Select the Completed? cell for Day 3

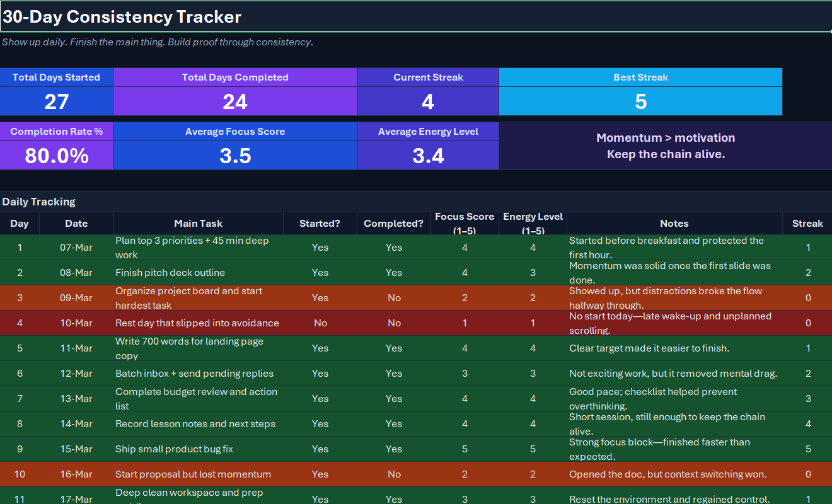[x=394, y=298]
